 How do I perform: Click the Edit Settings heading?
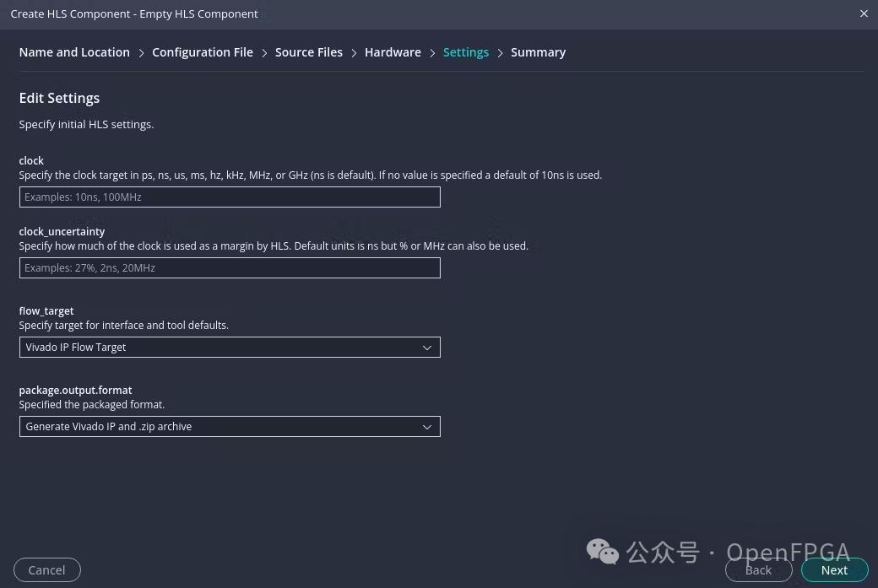[59, 98]
